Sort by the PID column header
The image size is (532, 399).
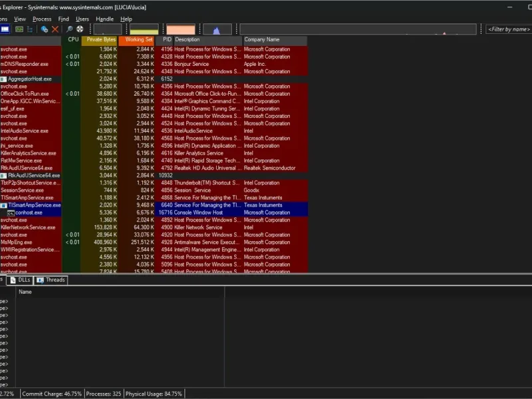164,40
